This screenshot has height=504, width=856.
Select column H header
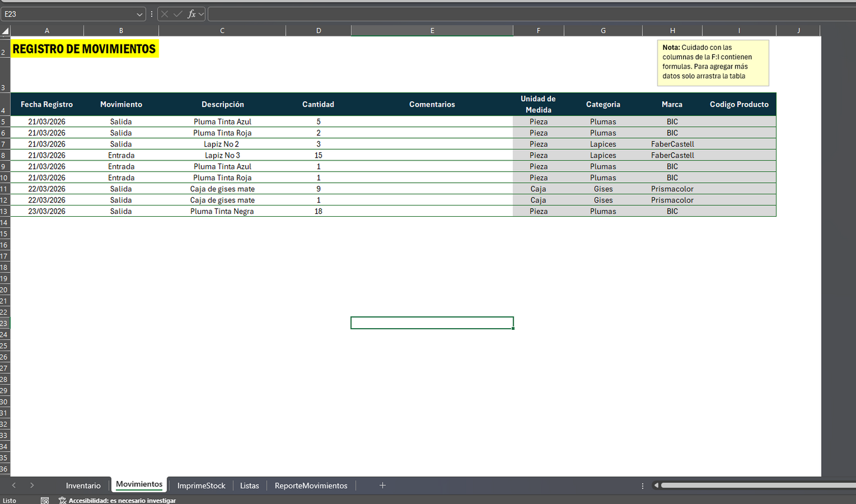(672, 31)
